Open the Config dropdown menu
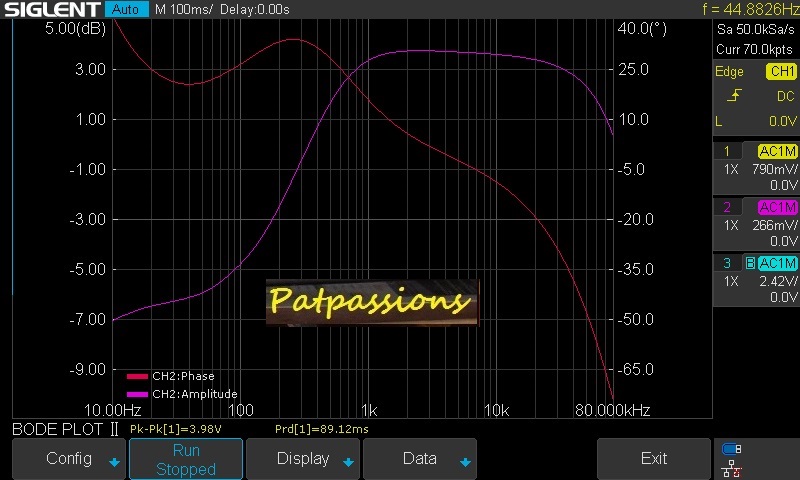The image size is (800, 480). [x=69, y=459]
